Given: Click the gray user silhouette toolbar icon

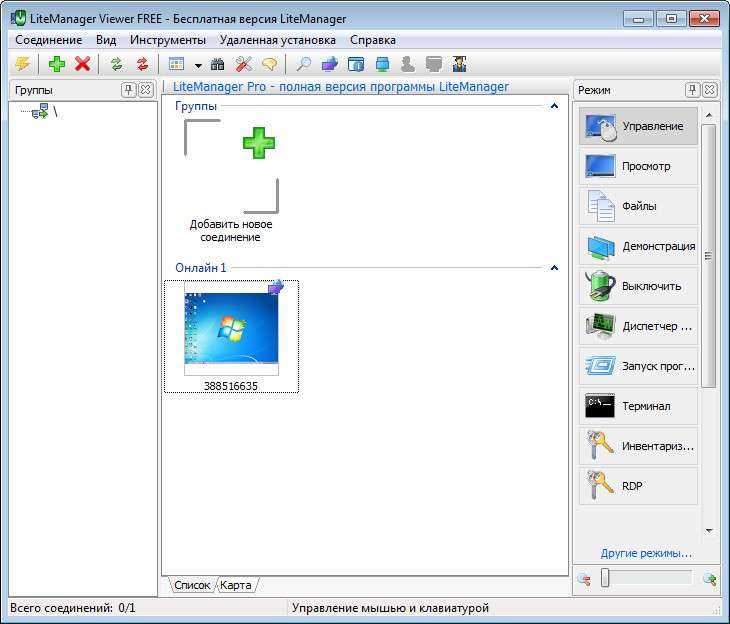Looking at the screenshot, I should [x=408, y=64].
